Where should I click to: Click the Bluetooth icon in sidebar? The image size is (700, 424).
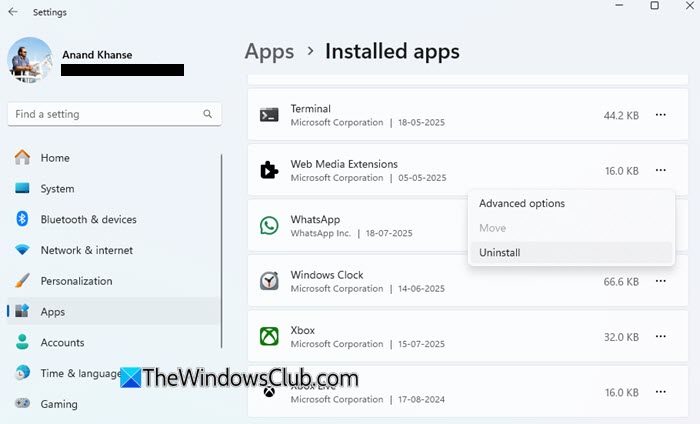[x=22, y=219]
